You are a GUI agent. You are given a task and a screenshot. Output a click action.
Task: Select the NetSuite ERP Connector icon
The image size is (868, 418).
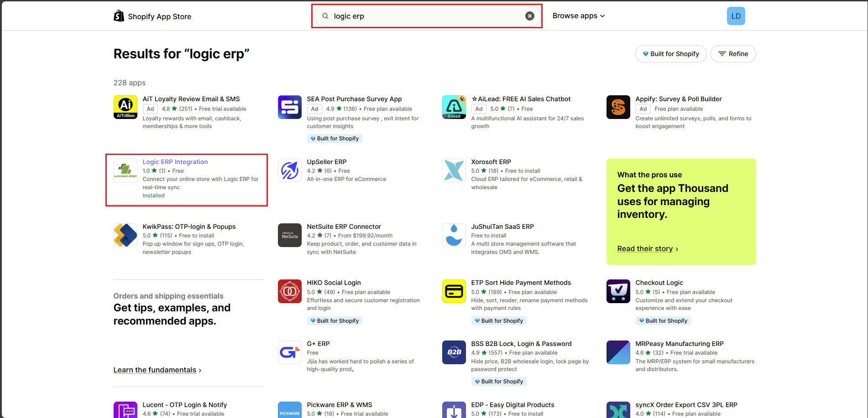tap(290, 235)
